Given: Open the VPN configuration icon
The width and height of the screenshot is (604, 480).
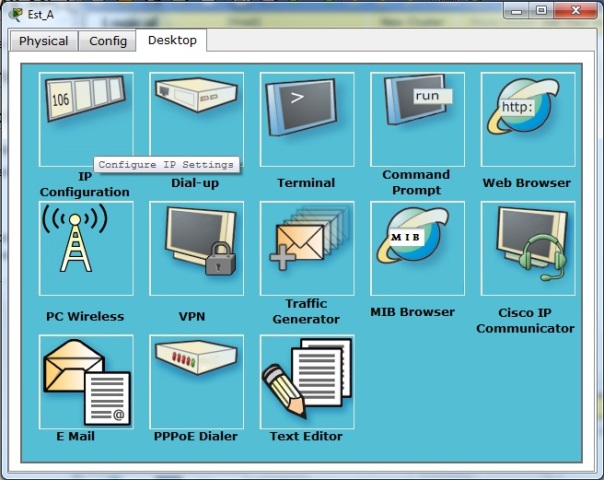Looking at the screenshot, I should (x=196, y=247).
